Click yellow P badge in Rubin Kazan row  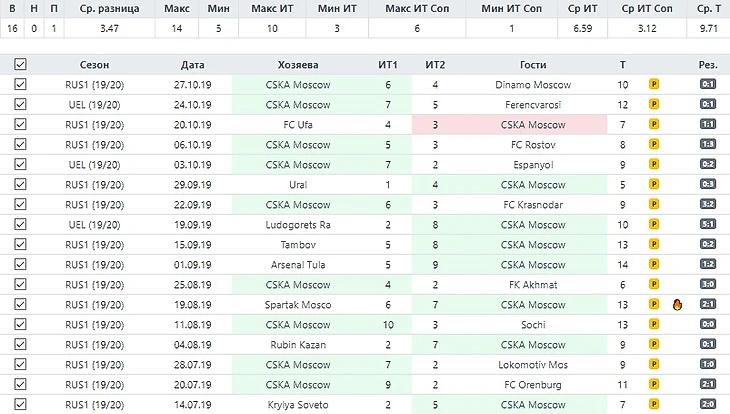tap(653, 345)
